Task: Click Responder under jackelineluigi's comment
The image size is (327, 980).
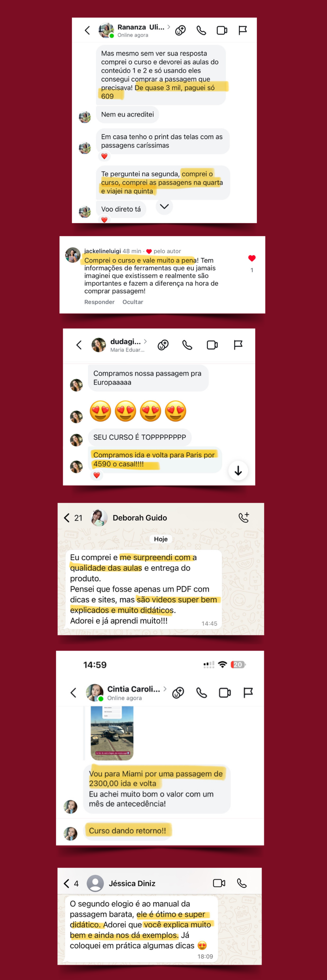Action: click(x=99, y=302)
